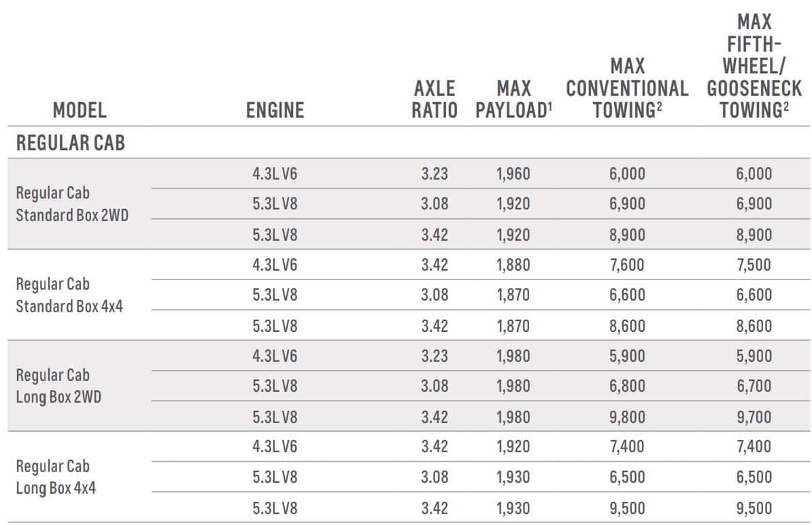
Task: Click MAX FIFTH-WHEEL/GOOSENECK TOWING header
Action: point(754,66)
